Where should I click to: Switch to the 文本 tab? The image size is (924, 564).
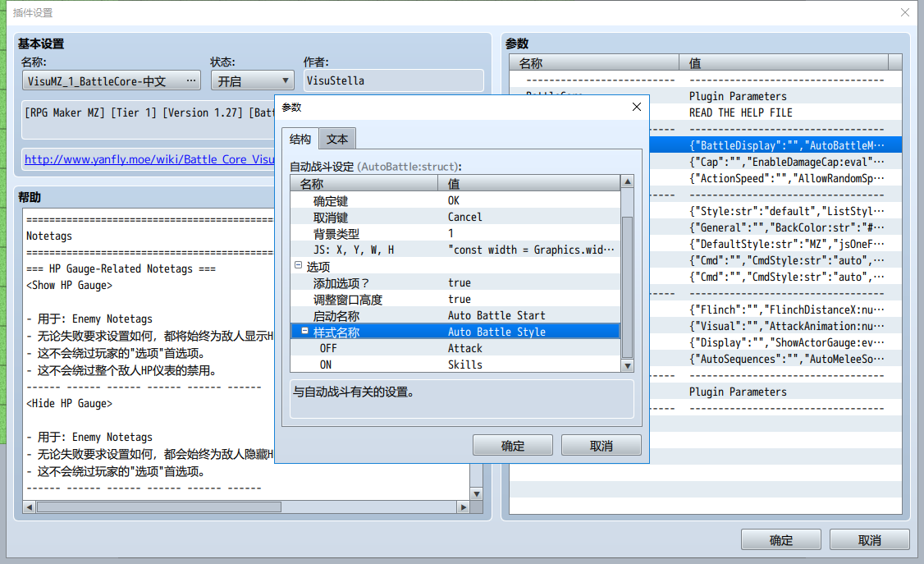tap(337, 139)
